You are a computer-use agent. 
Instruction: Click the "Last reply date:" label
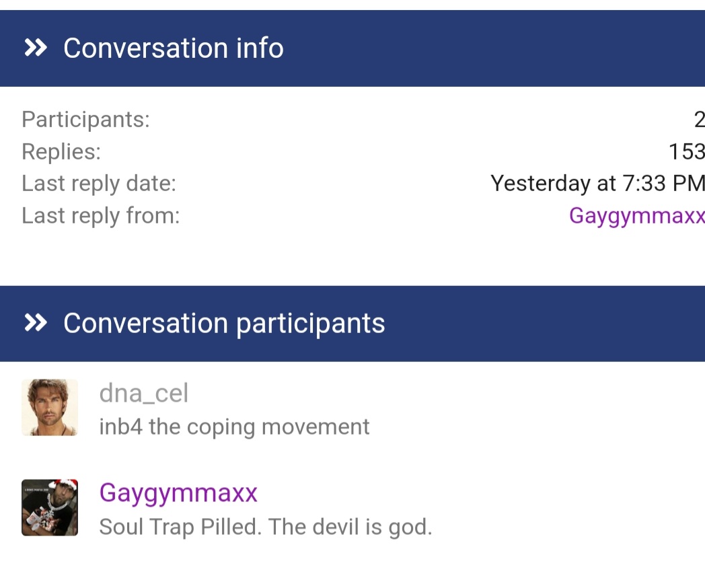coord(99,183)
